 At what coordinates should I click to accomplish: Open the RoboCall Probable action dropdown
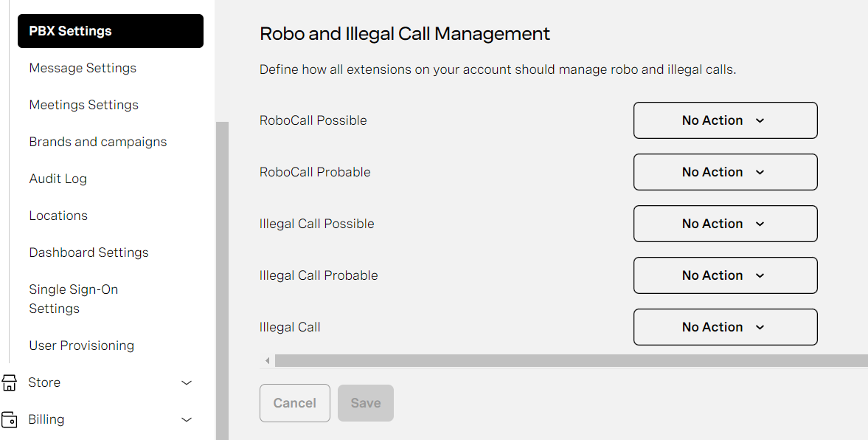pyautogui.click(x=725, y=172)
